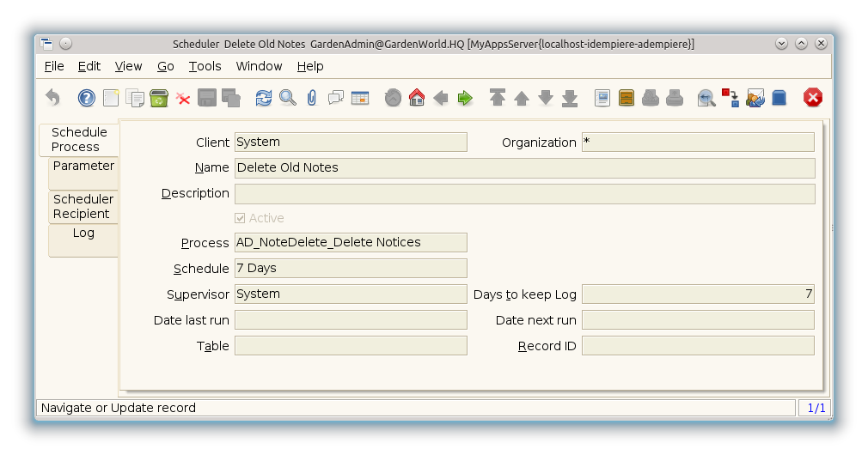Delete record with green recycle bin icon

coord(159,98)
